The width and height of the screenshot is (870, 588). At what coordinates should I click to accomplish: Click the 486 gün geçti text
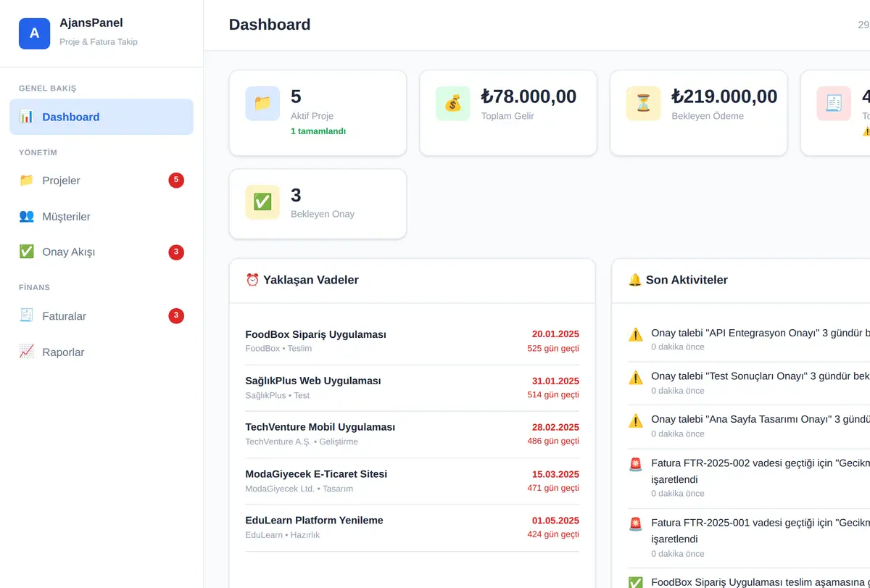[553, 441]
